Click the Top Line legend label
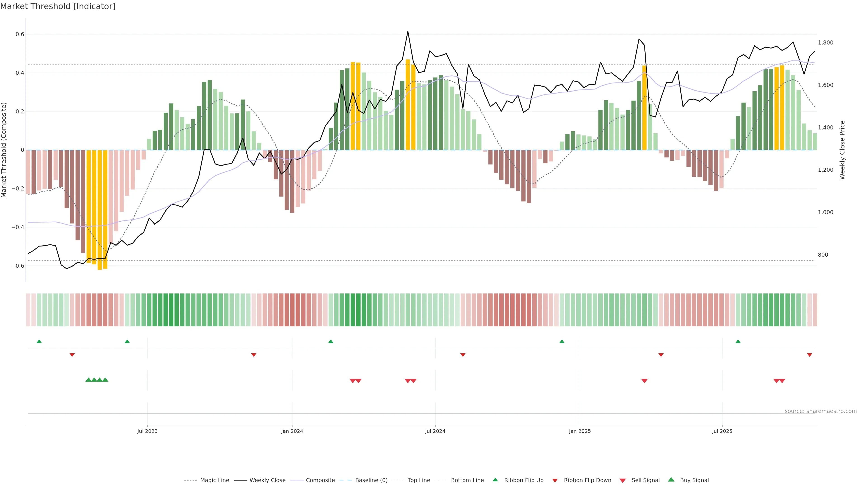Screen dimensions: 868x488 (x=419, y=480)
